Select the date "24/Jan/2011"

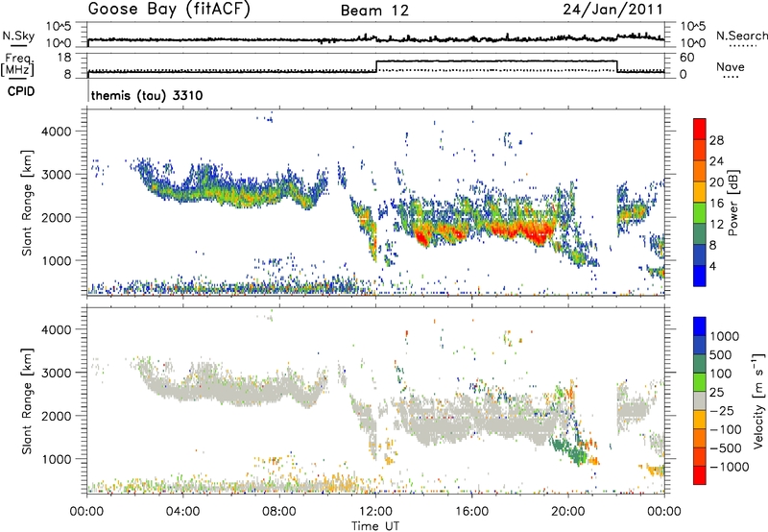tap(612, 10)
